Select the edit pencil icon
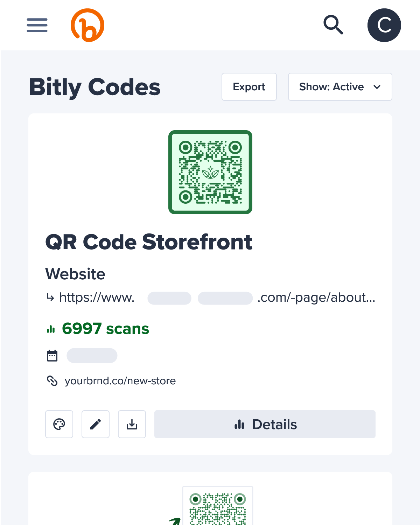420x525 pixels. click(95, 424)
